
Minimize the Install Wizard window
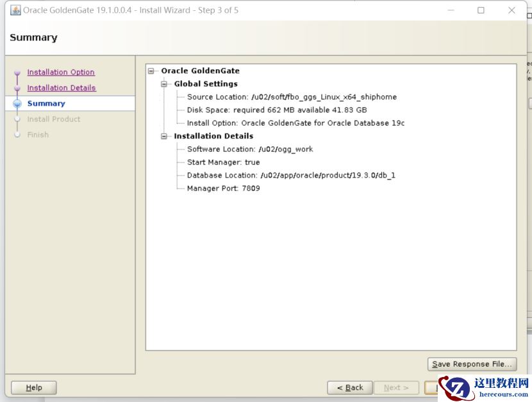pos(451,10)
